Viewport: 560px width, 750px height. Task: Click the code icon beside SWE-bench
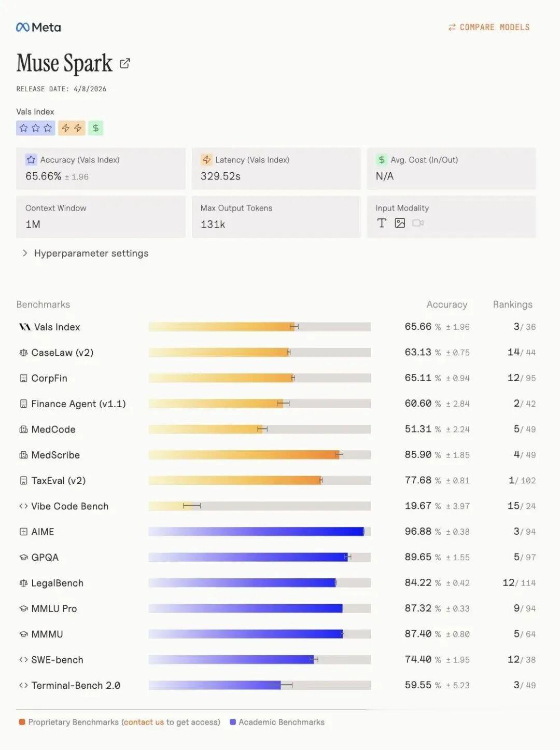pos(23,660)
